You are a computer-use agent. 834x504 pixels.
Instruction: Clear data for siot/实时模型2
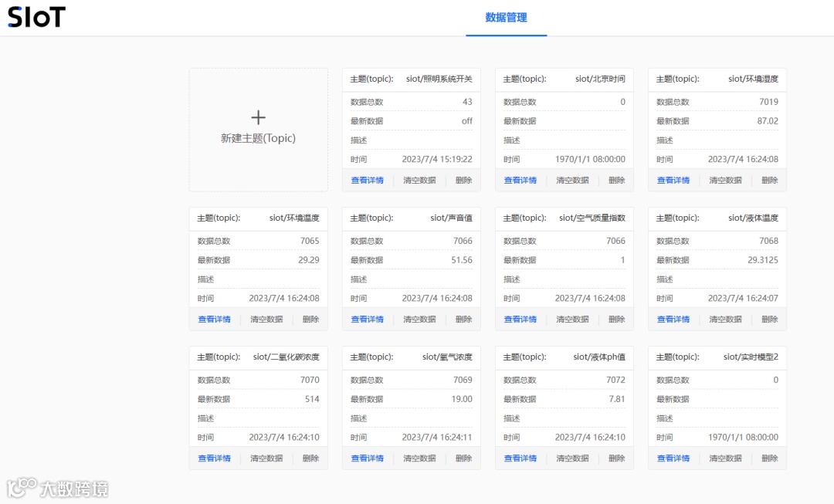[725, 458]
